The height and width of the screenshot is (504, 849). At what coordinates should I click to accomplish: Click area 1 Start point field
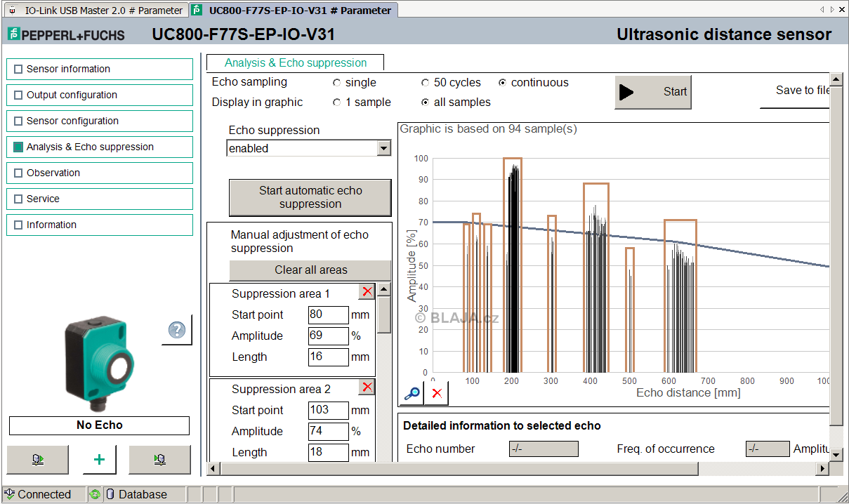click(328, 314)
